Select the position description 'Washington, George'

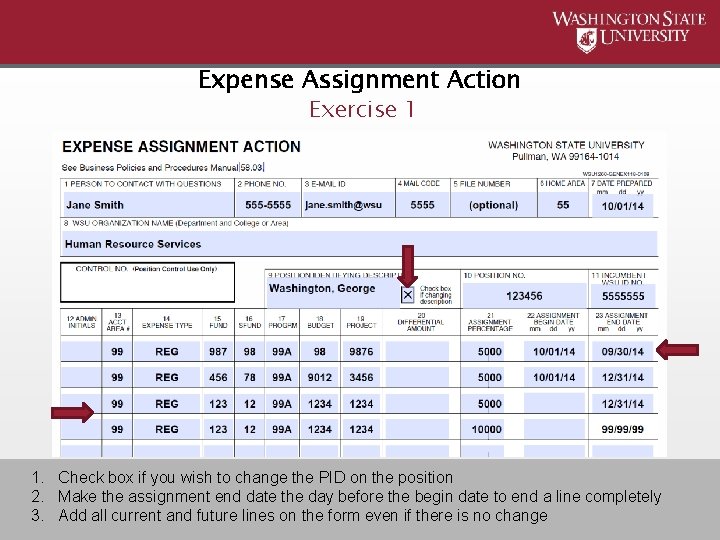click(x=322, y=288)
